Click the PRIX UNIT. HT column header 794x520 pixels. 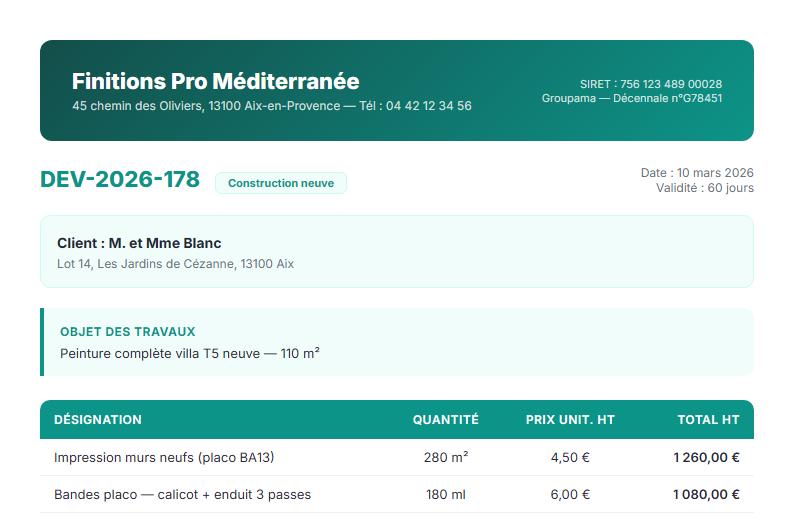(x=570, y=420)
